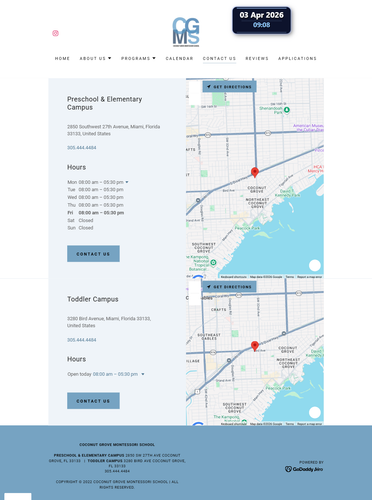The image size is (372, 500).
Task: Call the Preschool campus number 305.444.4484
Action: 82,148
